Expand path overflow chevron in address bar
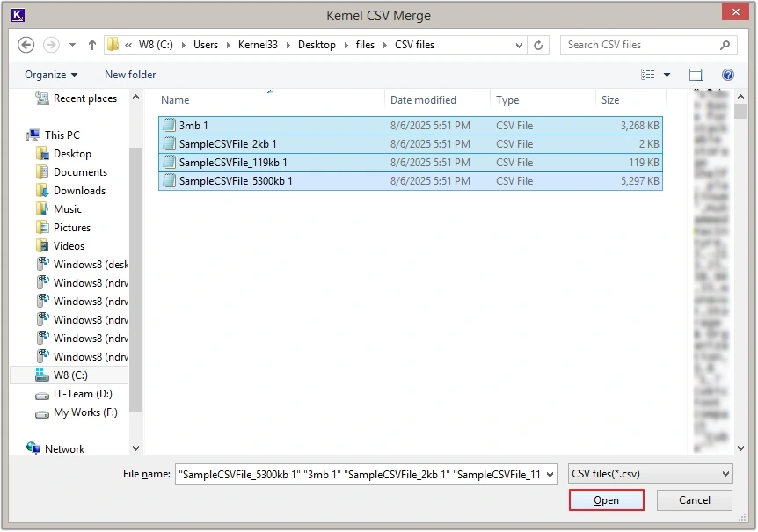This screenshot has width=758, height=532. (x=128, y=45)
